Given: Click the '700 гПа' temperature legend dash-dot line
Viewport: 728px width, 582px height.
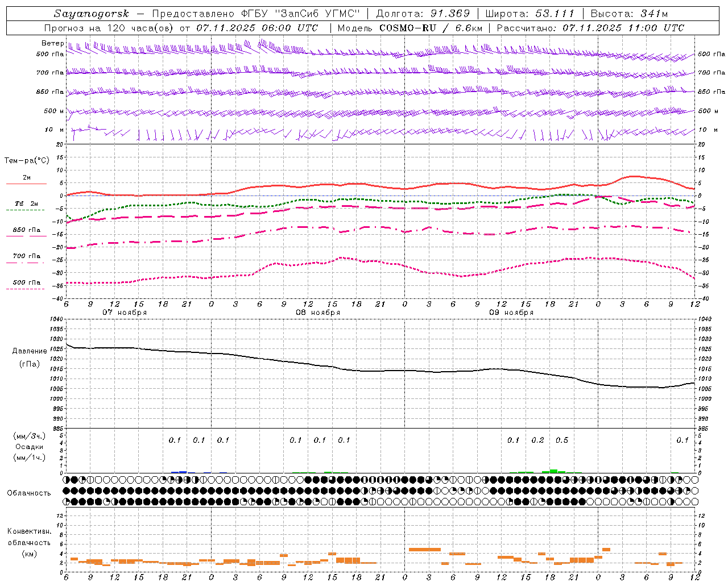Looking at the screenshot, I should coord(25,263).
